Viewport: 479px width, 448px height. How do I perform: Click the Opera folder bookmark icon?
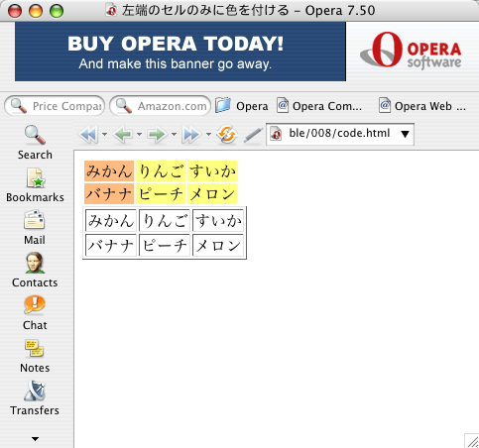click(223, 106)
